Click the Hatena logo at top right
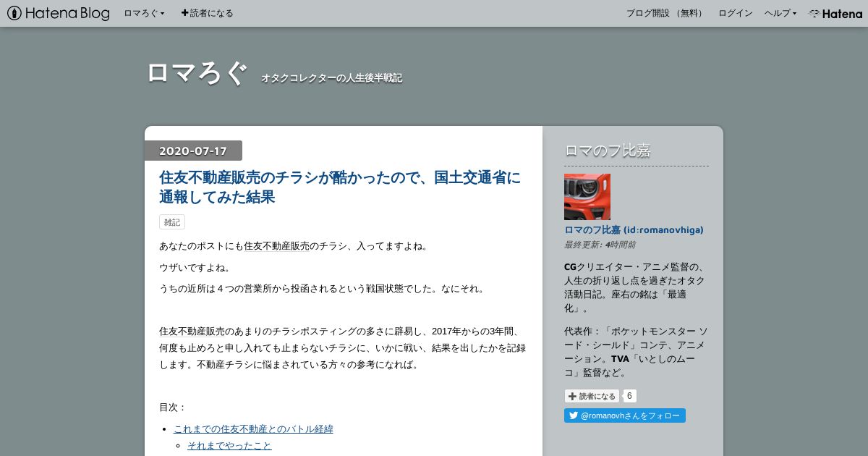This screenshot has width=868, height=456. 835,13
